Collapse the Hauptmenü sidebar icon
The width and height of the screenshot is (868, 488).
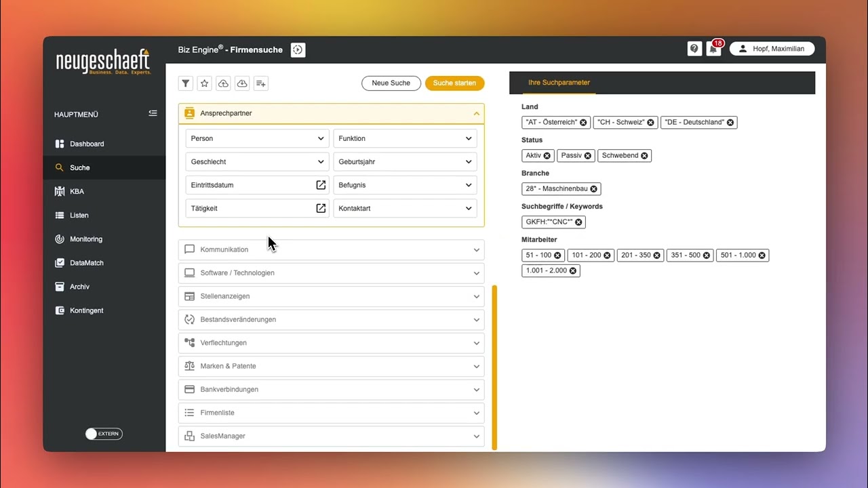153,113
